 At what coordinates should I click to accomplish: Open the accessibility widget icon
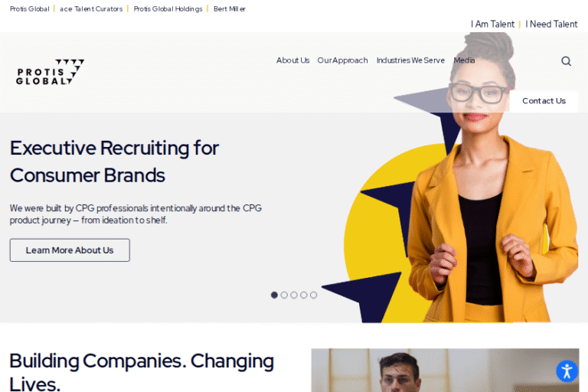pyautogui.click(x=567, y=371)
